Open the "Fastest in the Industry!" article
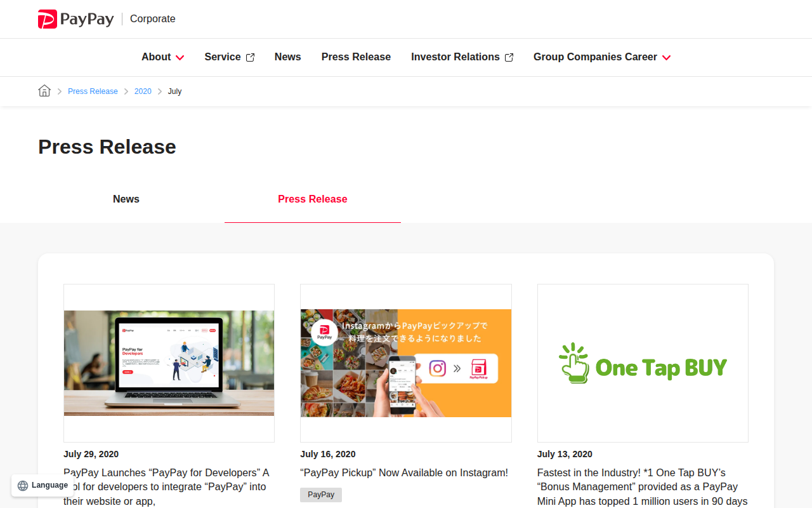 click(x=643, y=487)
